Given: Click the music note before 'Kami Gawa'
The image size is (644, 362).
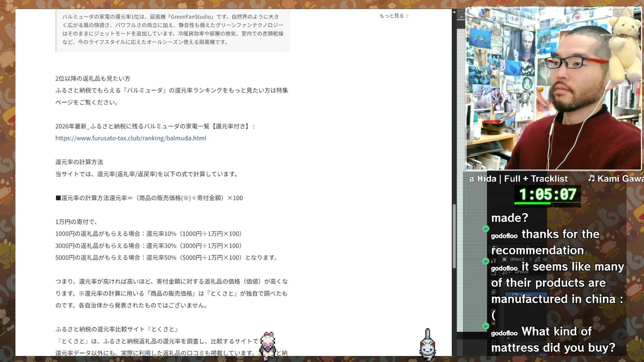Looking at the screenshot, I should [x=592, y=178].
